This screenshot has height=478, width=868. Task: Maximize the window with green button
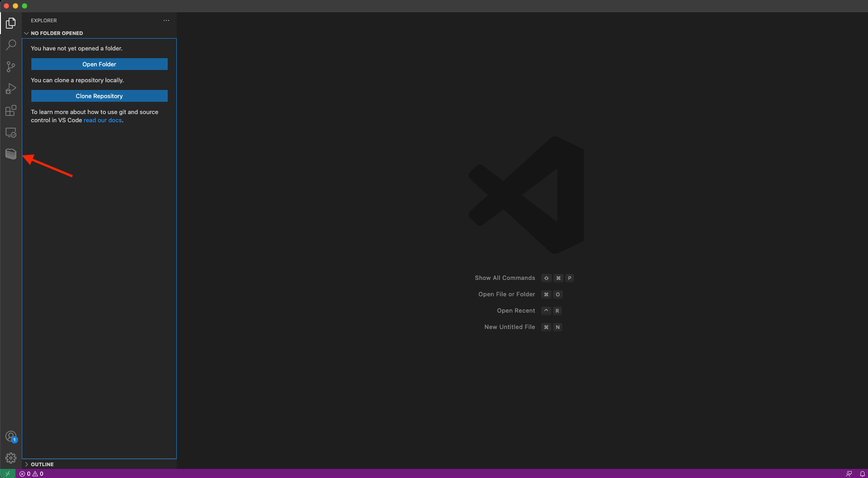[25, 6]
